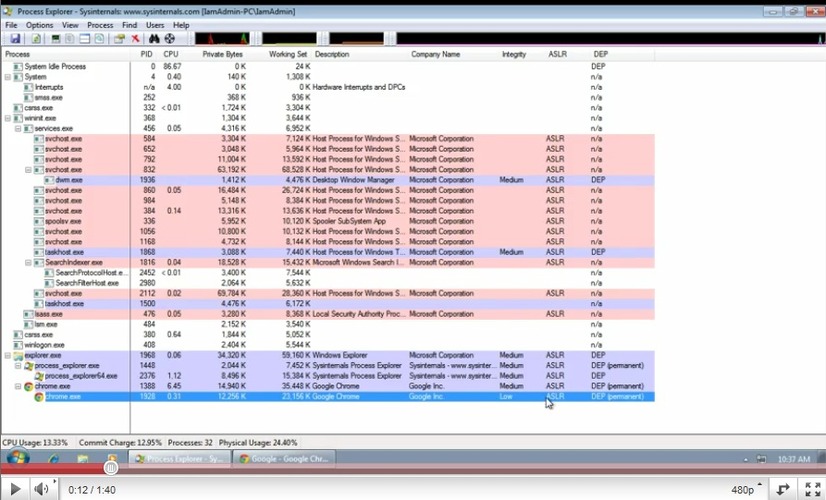Collapse the SearchIndexer.exe tree node
Screen dimensions: 826x500
28,262
